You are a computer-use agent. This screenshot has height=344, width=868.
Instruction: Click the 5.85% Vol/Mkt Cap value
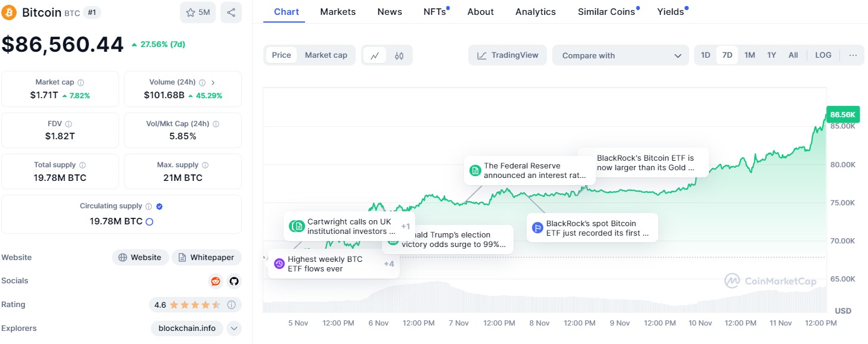(183, 136)
